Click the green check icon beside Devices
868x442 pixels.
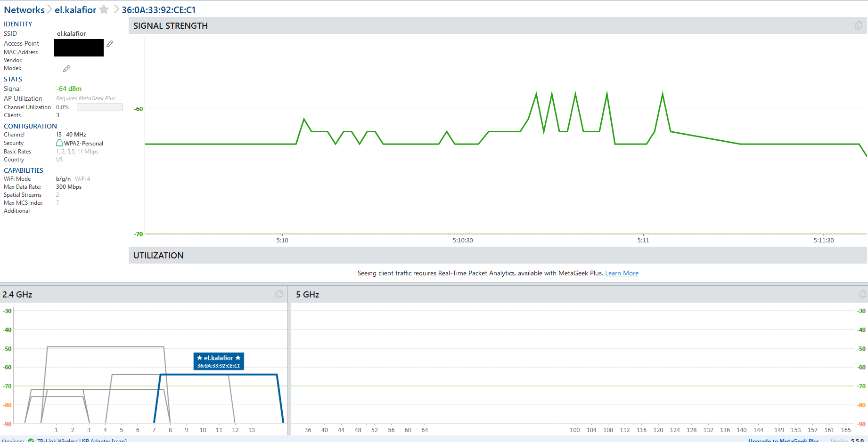pyautogui.click(x=31, y=441)
